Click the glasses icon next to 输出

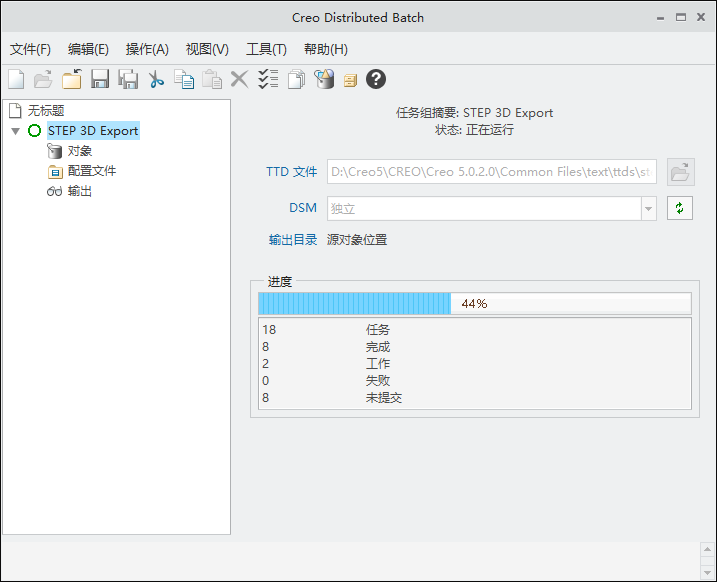pyautogui.click(x=54, y=191)
